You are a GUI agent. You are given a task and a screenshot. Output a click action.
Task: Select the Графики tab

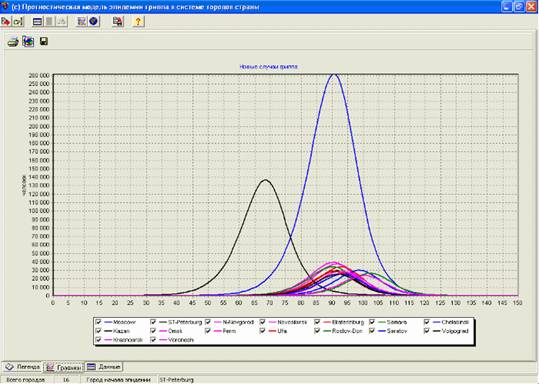(x=64, y=367)
